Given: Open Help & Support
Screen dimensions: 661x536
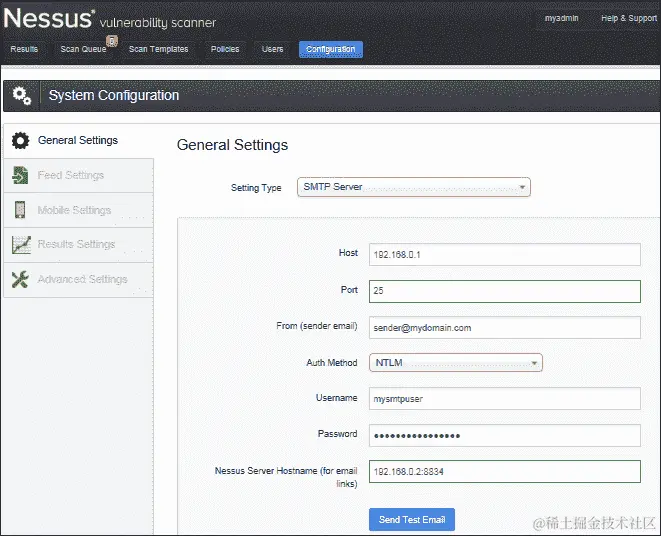Looking at the screenshot, I should (629, 19).
